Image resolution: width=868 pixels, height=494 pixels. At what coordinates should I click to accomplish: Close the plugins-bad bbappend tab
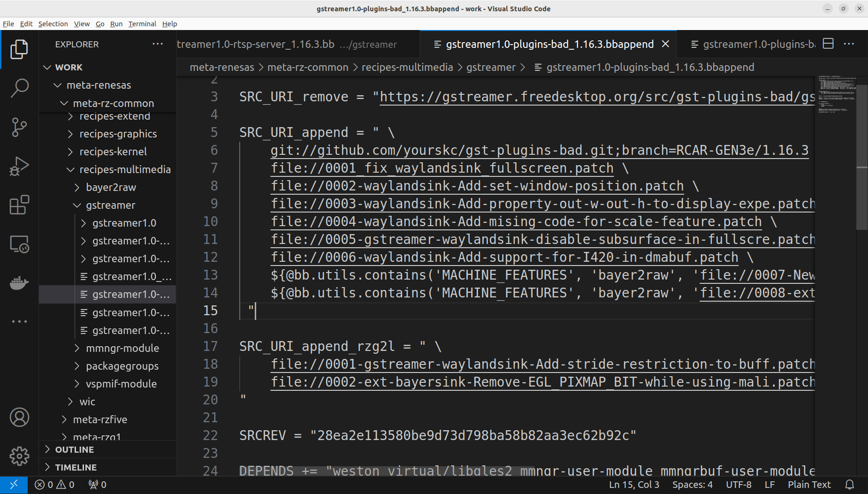pos(665,44)
